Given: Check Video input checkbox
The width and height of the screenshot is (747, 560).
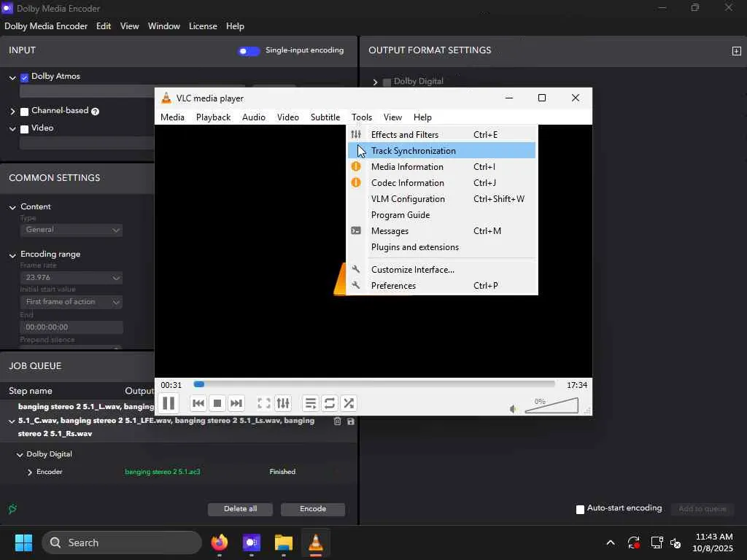Looking at the screenshot, I should tap(25, 128).
